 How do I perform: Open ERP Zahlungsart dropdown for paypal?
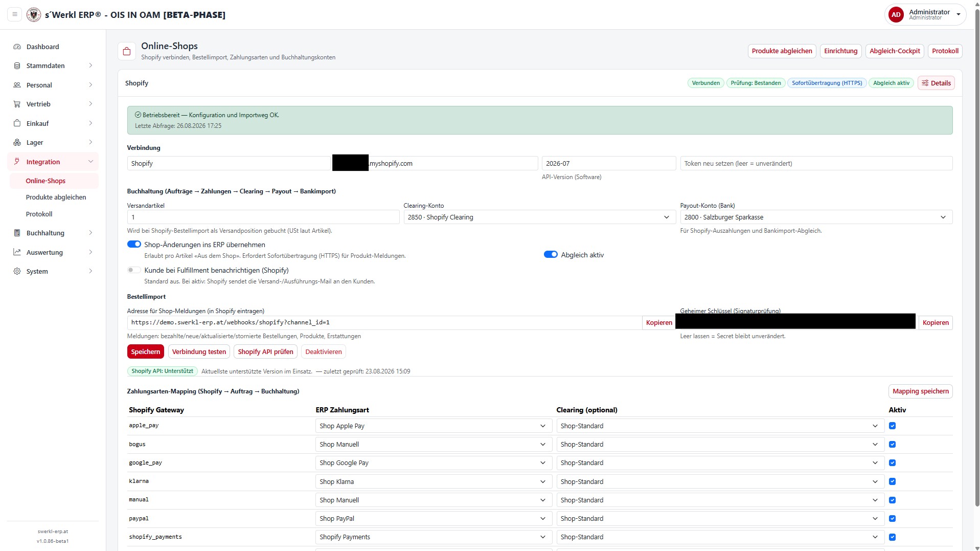(434, 518)
